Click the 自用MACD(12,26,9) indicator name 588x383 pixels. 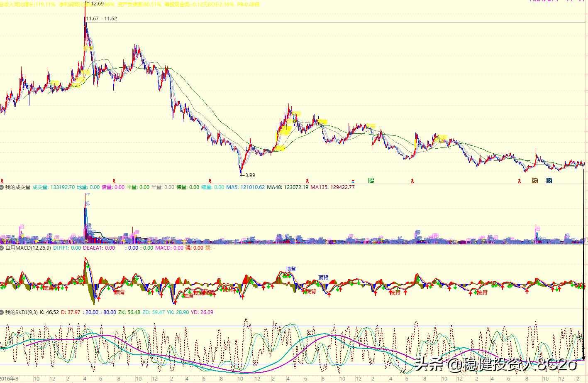point(28,248)
